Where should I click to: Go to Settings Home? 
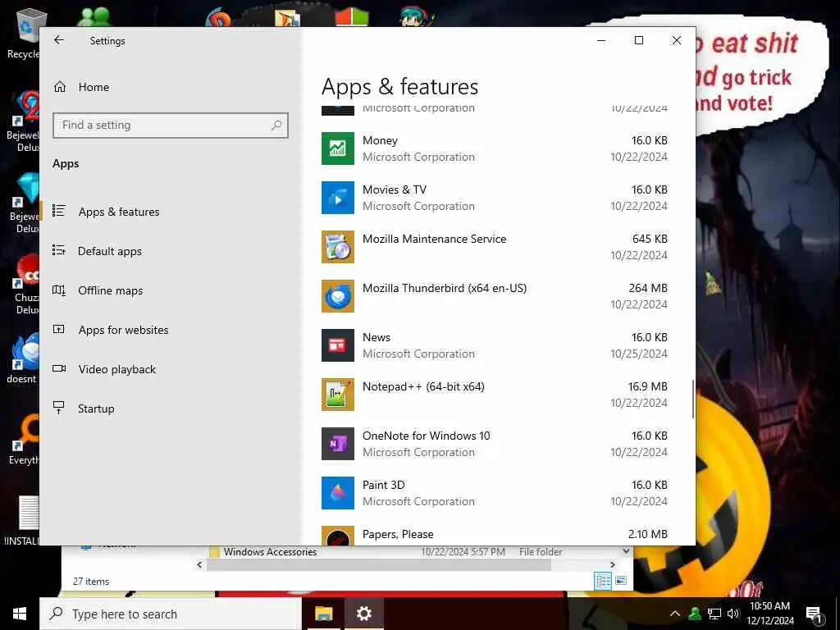pos(94,87)
